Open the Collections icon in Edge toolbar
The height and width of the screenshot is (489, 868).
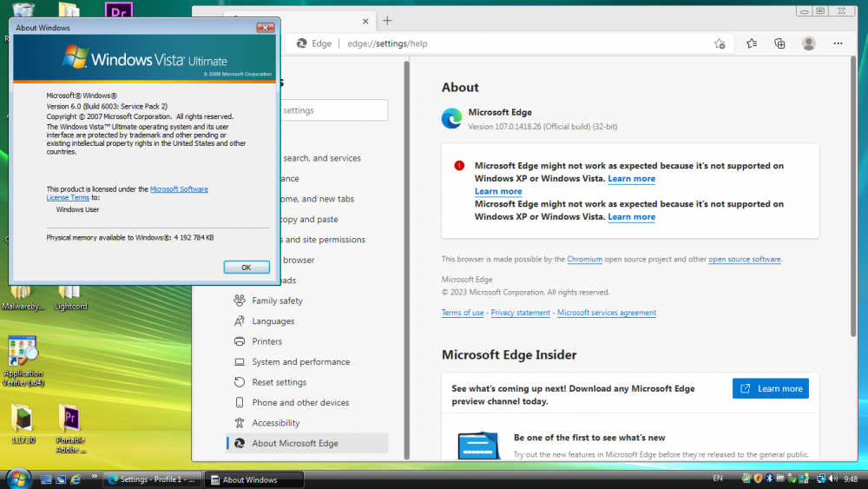(779, 43)
